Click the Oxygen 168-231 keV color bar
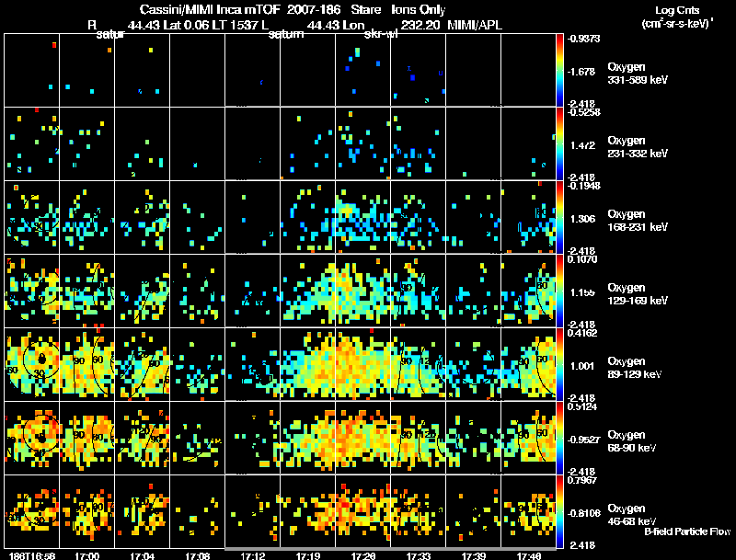 pos(559,217)
